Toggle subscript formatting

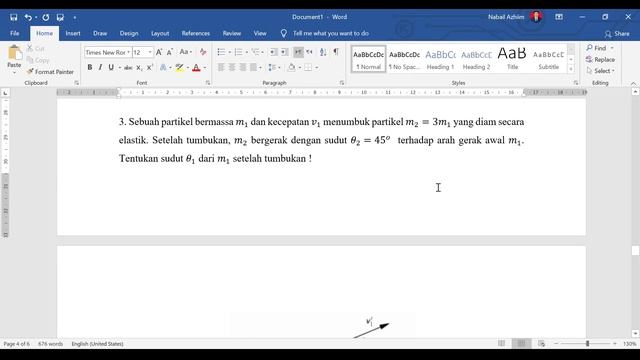tap(139, 67)
